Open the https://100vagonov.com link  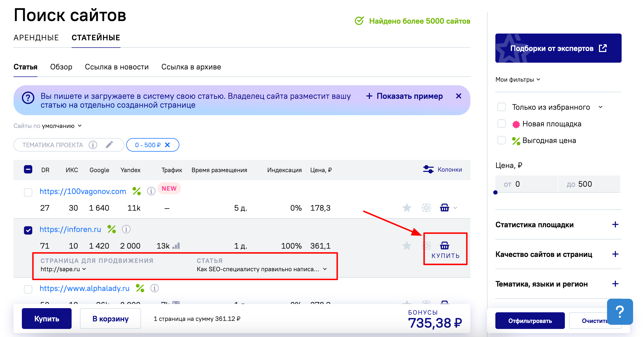click(83, 191)
